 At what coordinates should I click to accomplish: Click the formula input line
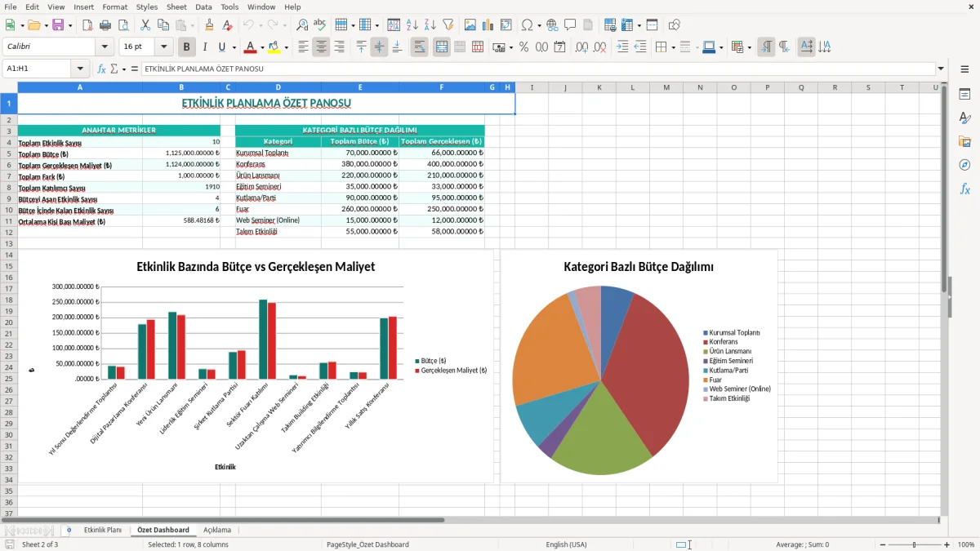pos(537,69)
